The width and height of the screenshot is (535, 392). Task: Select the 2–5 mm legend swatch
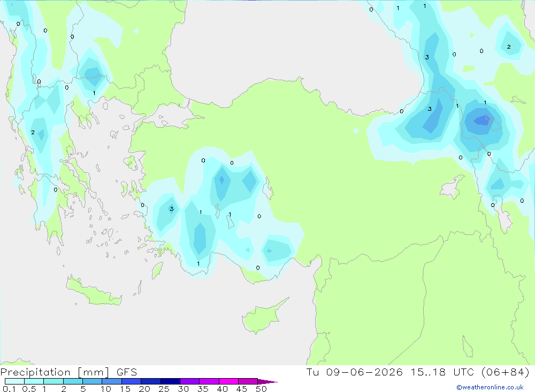coord(73,381)
